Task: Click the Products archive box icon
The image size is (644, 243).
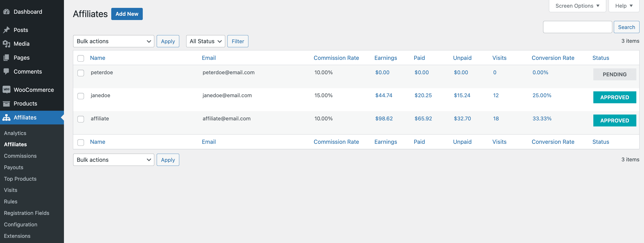Action: [7, 104]
